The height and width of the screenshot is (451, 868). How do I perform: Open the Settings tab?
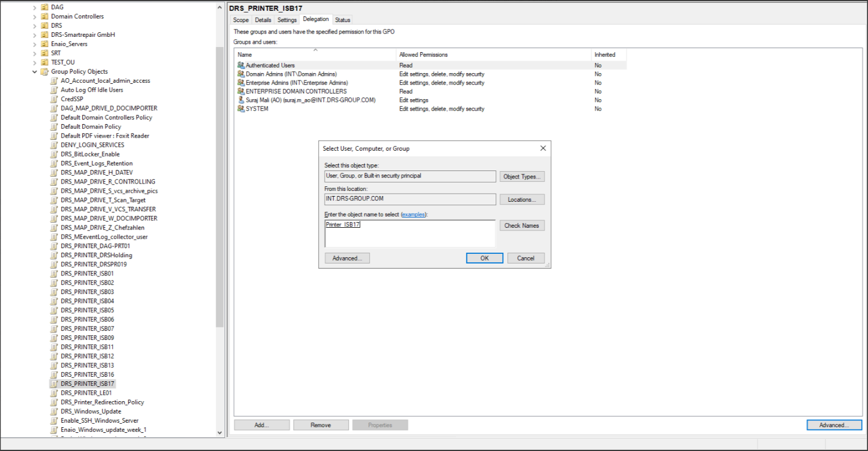(x=287, y=20)
